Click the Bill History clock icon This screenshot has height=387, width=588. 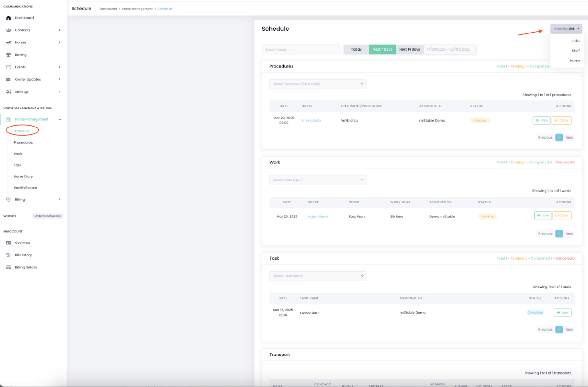point(8,255)
